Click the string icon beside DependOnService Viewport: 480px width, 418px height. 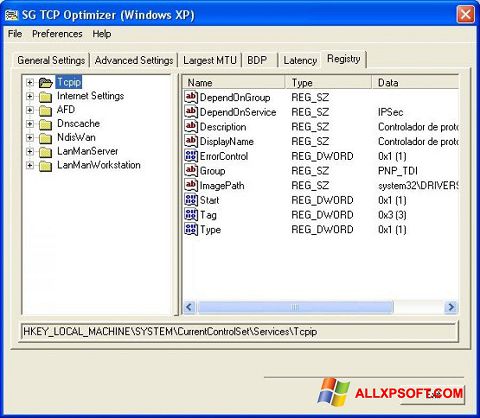[191, 112]
